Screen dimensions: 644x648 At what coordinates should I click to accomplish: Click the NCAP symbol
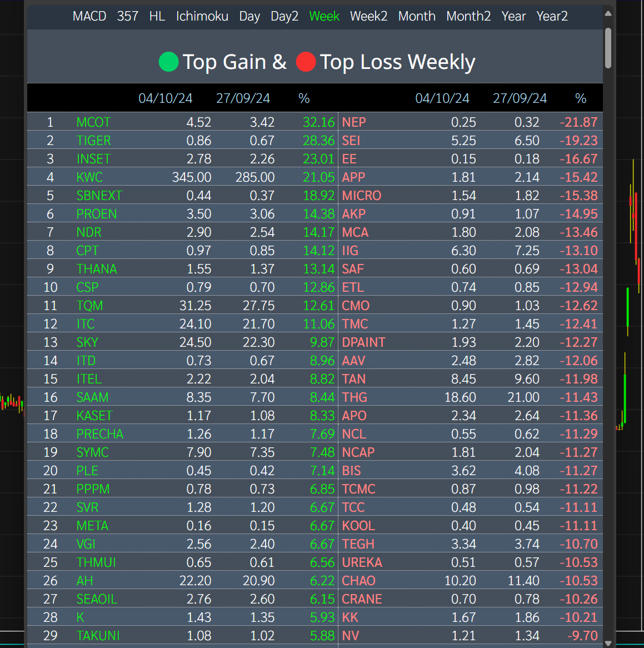[x=358, y=452]
